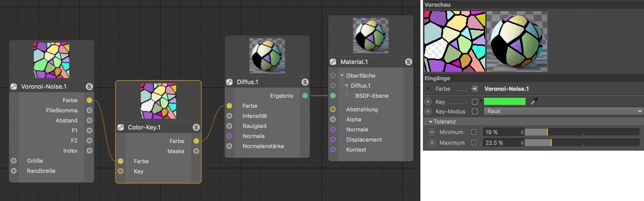Click the S badge on Voronoi-Noise.1 node
This screenshot has height=201, width=644.
89,87
